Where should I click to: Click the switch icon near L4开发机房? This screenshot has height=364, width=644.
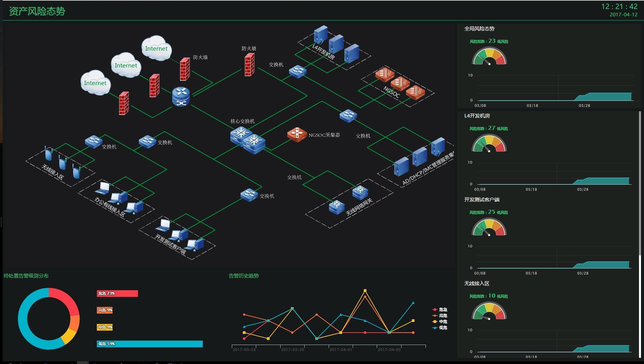(298, 71)
